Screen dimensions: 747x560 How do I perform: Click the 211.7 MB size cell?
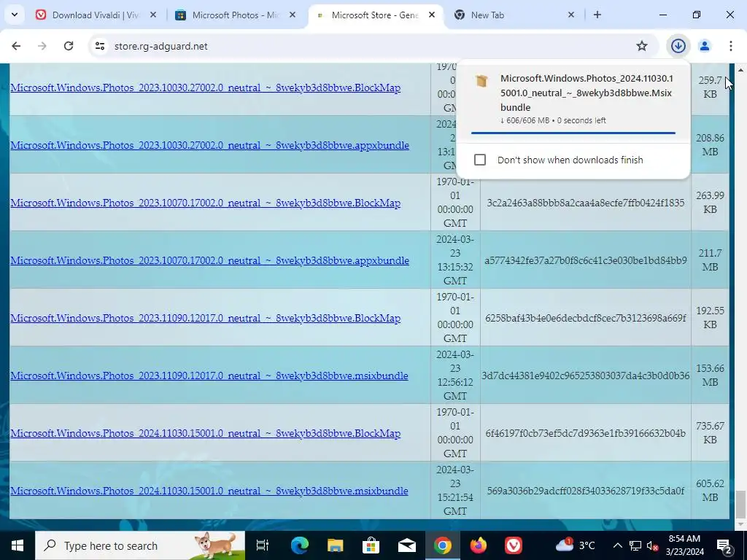click(x=710, y=260)
